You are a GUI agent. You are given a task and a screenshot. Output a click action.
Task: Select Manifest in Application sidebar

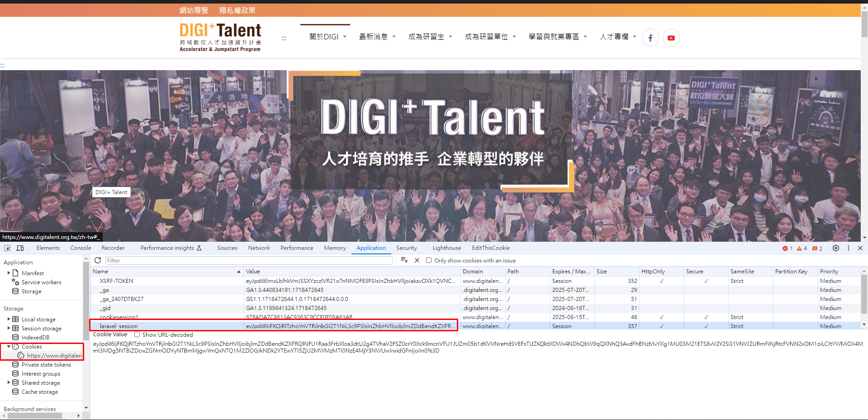tap(33, 273)
